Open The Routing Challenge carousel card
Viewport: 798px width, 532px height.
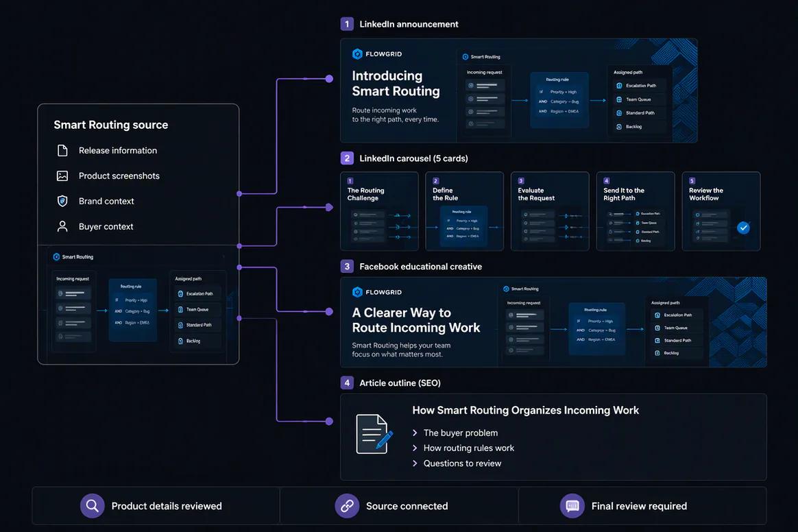pyautogui.click(x=379, y=211)
